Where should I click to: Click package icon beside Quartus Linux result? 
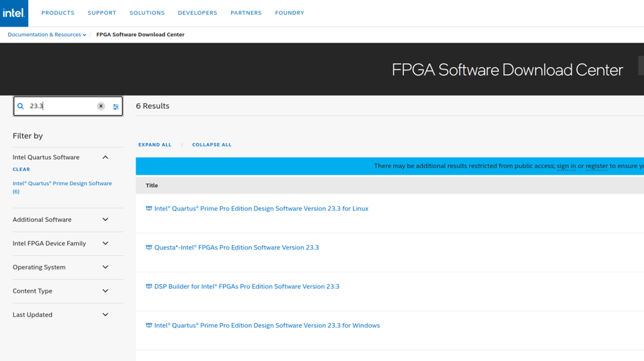[149, 209]
